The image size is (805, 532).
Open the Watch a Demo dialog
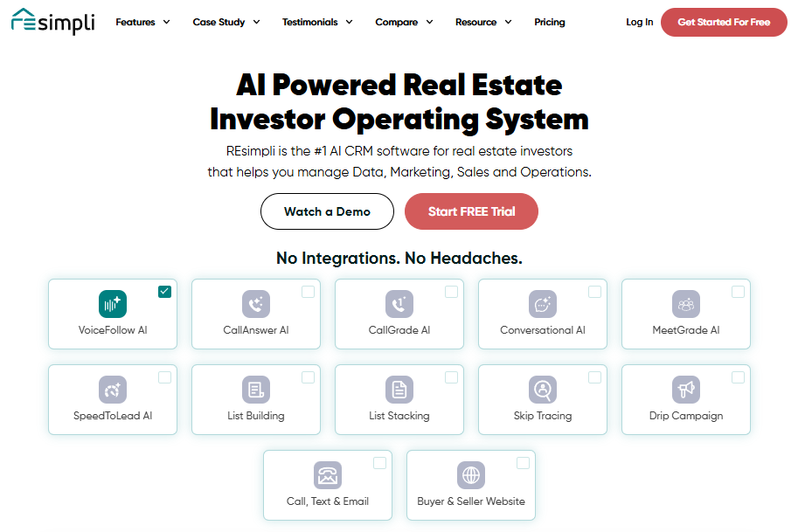[327, 211]
